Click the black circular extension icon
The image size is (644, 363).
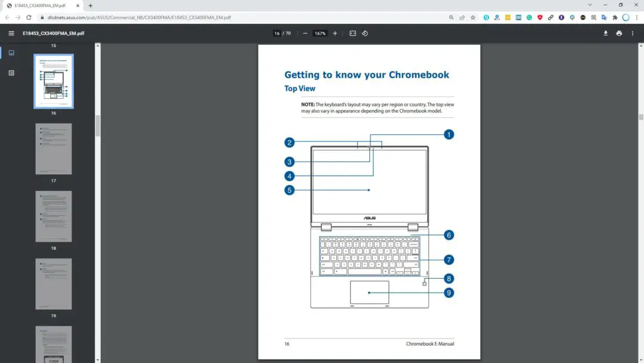pos(583,18)
